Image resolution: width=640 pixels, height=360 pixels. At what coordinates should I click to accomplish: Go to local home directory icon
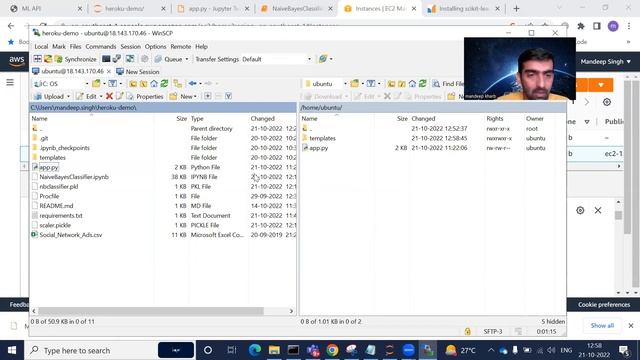click(x=154, y=84)
